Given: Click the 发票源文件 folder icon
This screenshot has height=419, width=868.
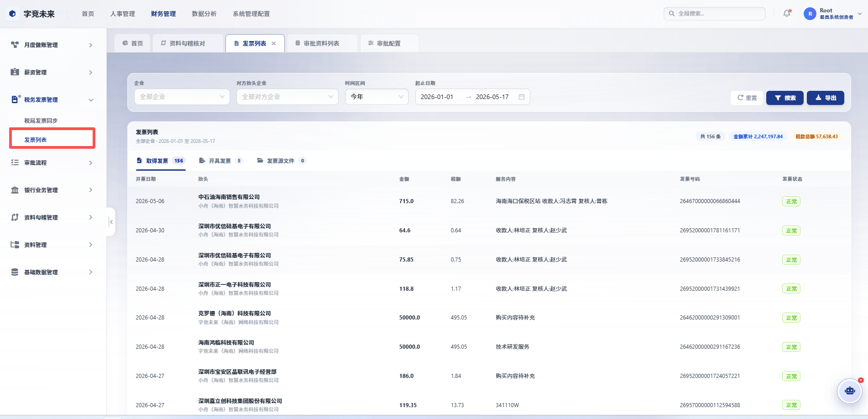Looking at the screenshot, I should tap(260, 161).
